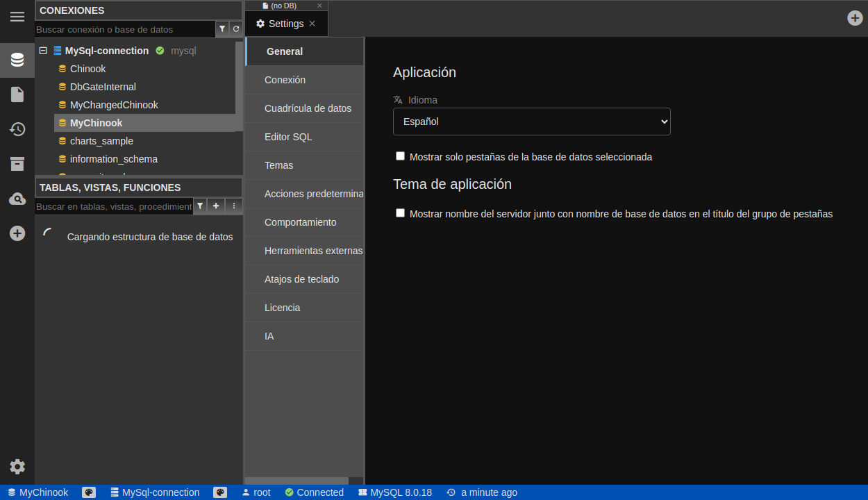This screenshot has height=500, width=868.
Task: Click the add new tab plus icon
Action: [855, 18]
